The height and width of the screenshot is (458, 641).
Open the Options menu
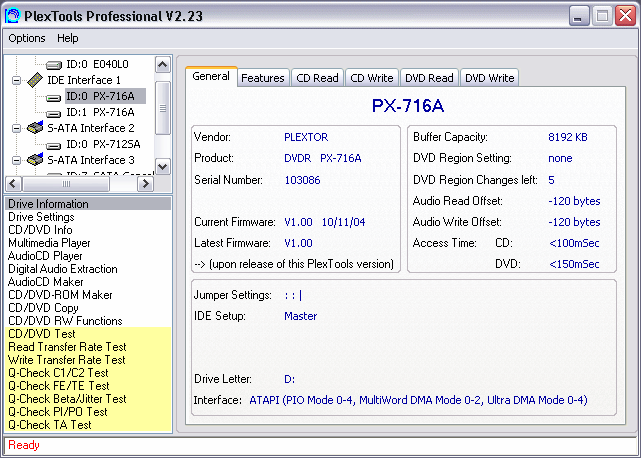[27, 38]
